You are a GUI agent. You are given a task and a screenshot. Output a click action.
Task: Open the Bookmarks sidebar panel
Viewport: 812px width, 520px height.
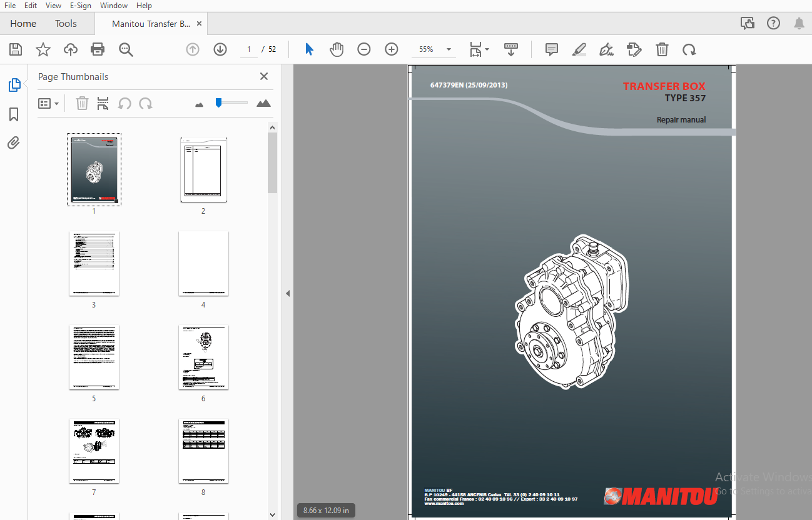[x=14, y=114]
